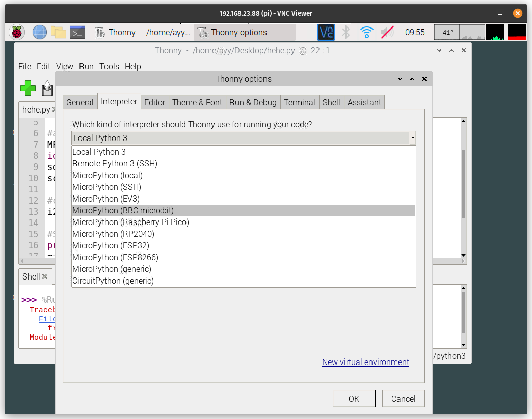This screenshot has width=532, height=419.
Task: Open the Wi-Fi network tray icon
Action: pos(366,32)
